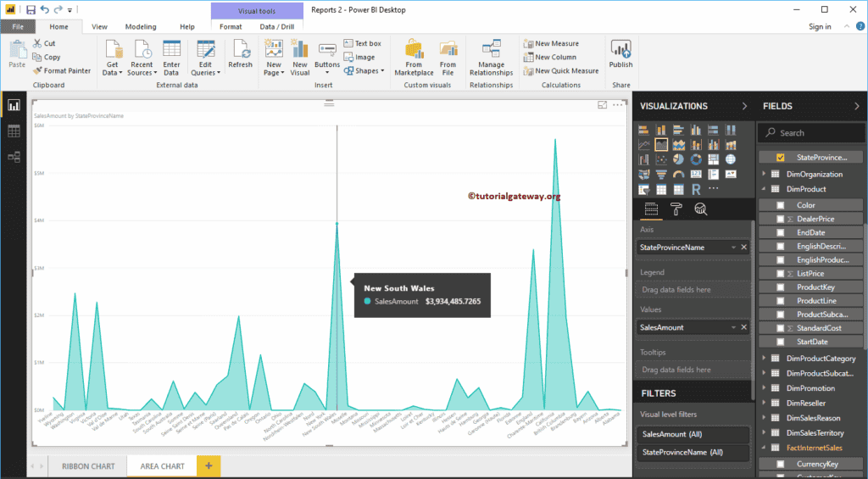Image resolution: width=868 pixels, height=479 pixels.
Task: Check the ListPrice field checkbox
Action: pyautogui.click(x=781, y=274)
